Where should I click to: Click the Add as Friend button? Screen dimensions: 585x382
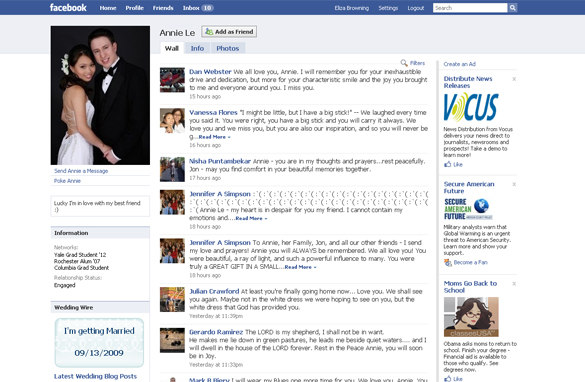point(229,32)
